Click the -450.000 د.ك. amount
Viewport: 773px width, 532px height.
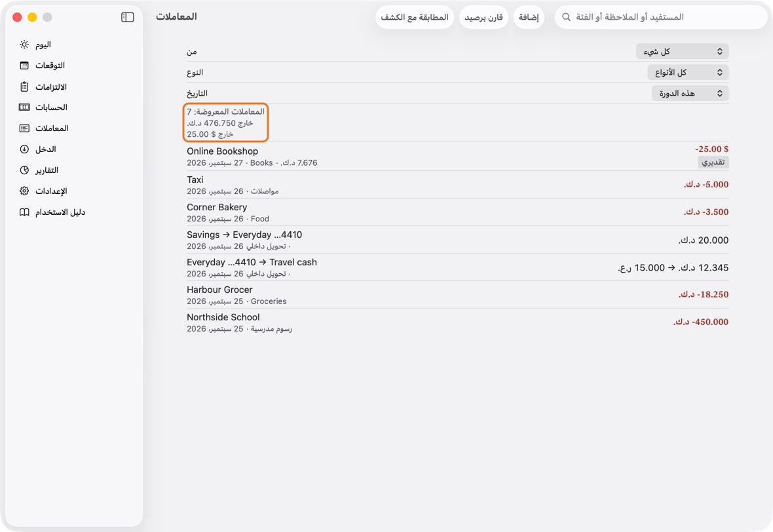coord(701,322)
